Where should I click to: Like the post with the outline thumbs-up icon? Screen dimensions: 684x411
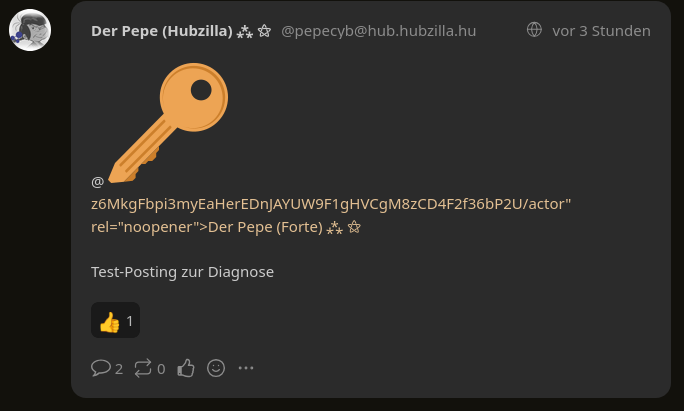(186, 368)
